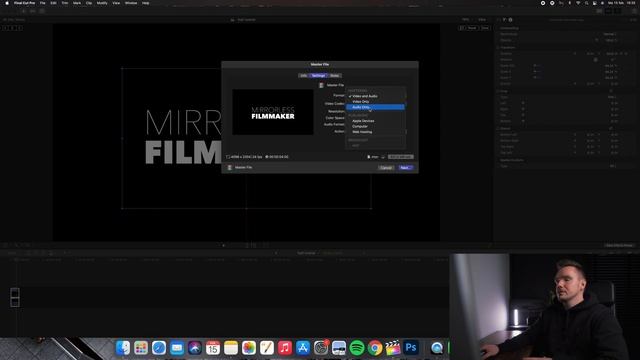Open the Window menu
Viewport: 640px width, 360px height.
coord(131,3)
